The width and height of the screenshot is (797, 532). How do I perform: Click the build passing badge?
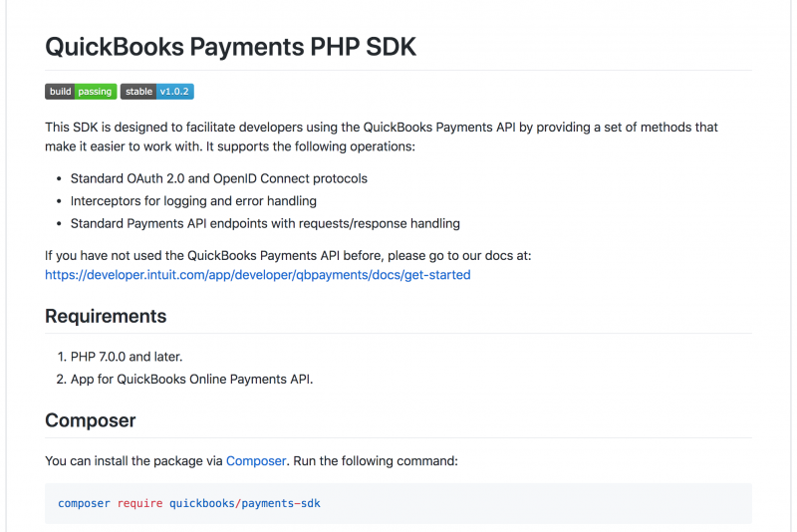tap(81, 92)
